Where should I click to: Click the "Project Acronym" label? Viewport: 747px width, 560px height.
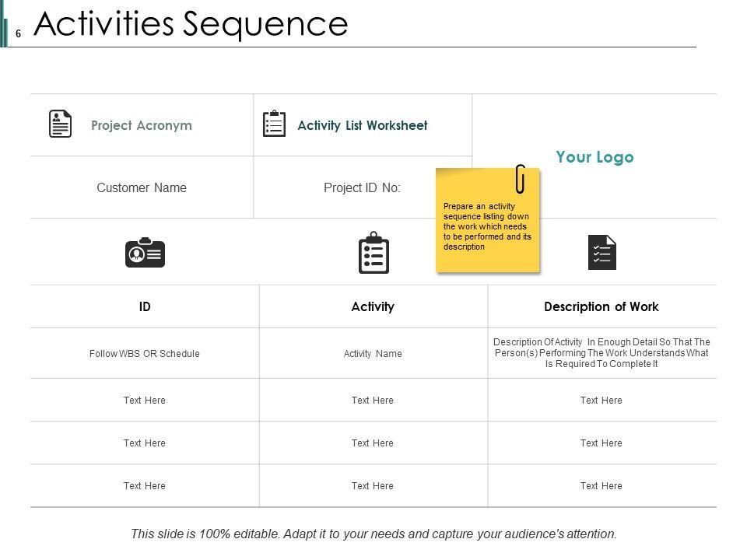coord(141,125)
